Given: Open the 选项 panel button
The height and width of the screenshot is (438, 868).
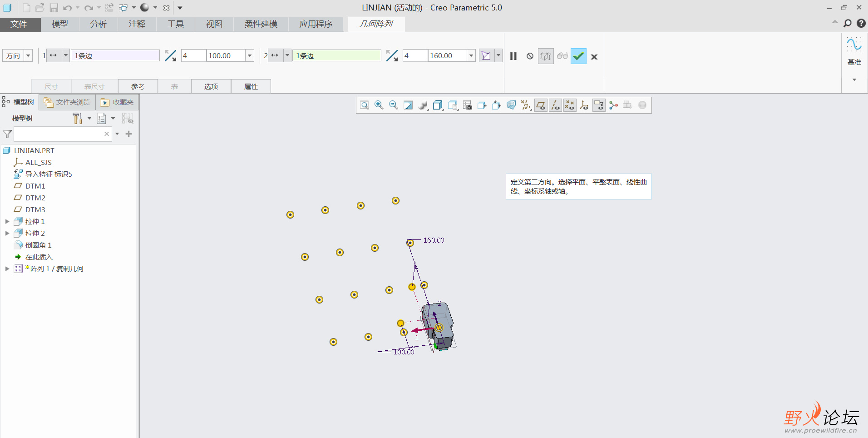Looking at the screenshot, I should coord(211,86).
